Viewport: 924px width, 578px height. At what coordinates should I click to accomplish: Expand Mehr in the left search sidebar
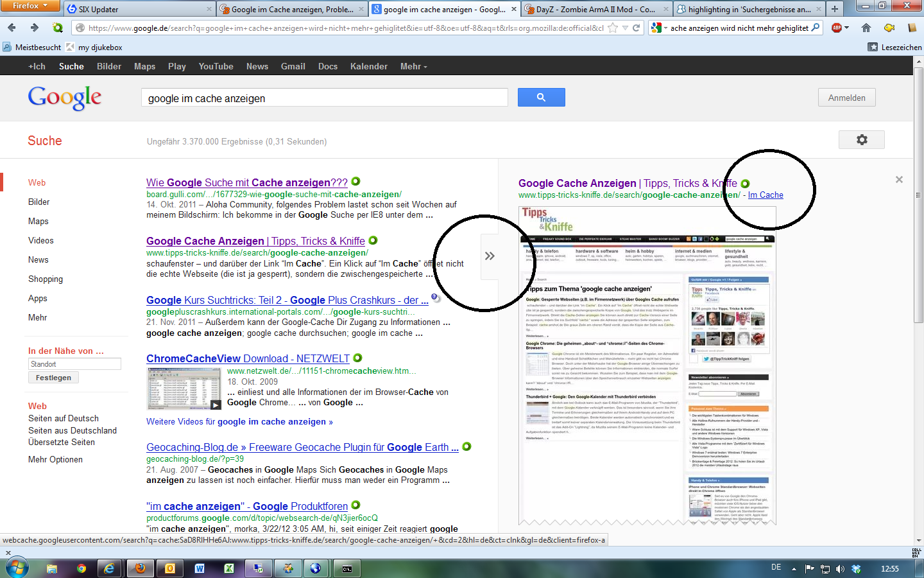tap(38, 317)
